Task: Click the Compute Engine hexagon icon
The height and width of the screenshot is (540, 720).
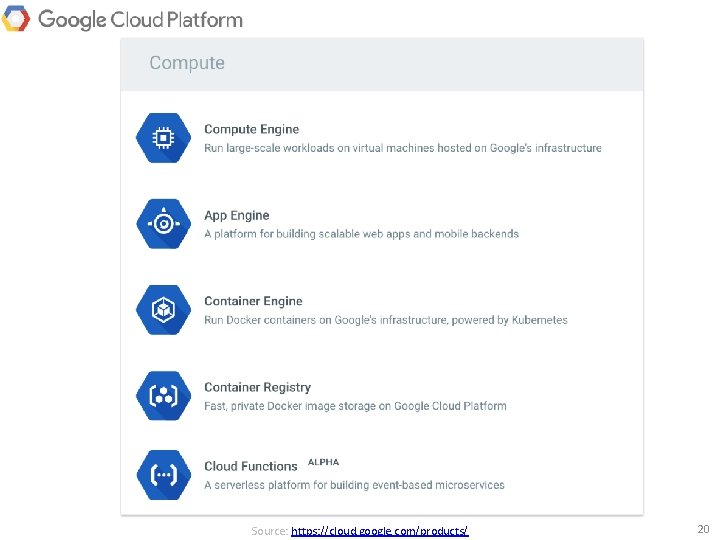Action: (163, 138)
